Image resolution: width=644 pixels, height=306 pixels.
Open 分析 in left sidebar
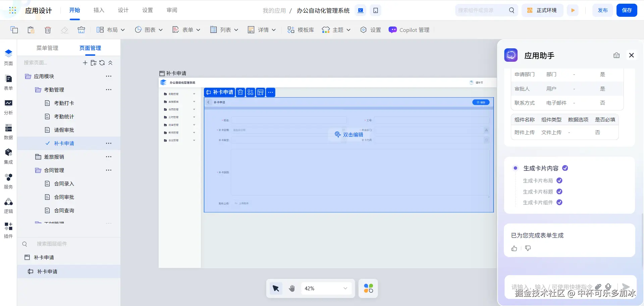tap(8, 107)
